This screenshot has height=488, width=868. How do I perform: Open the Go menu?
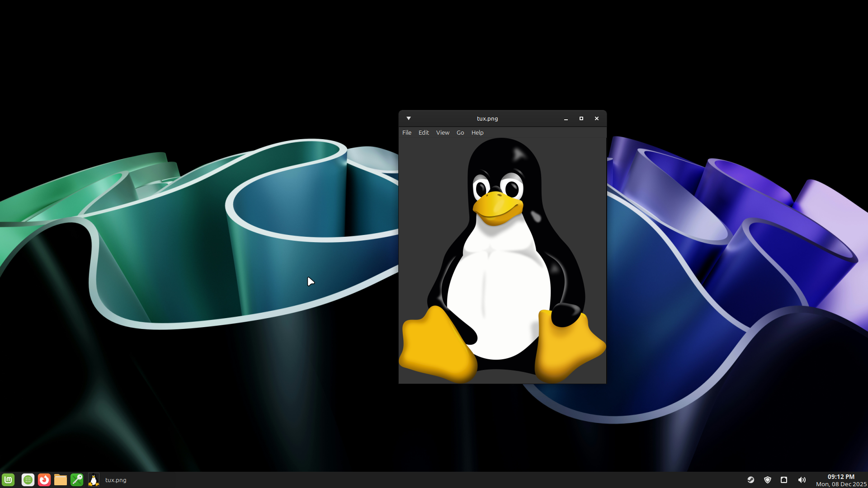(460, 132)
